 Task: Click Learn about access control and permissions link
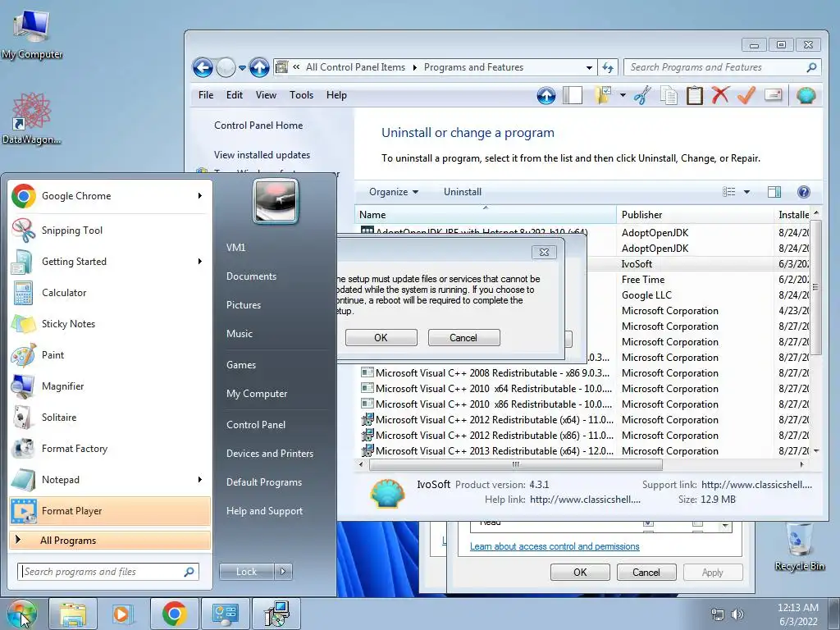coord(555,546)
